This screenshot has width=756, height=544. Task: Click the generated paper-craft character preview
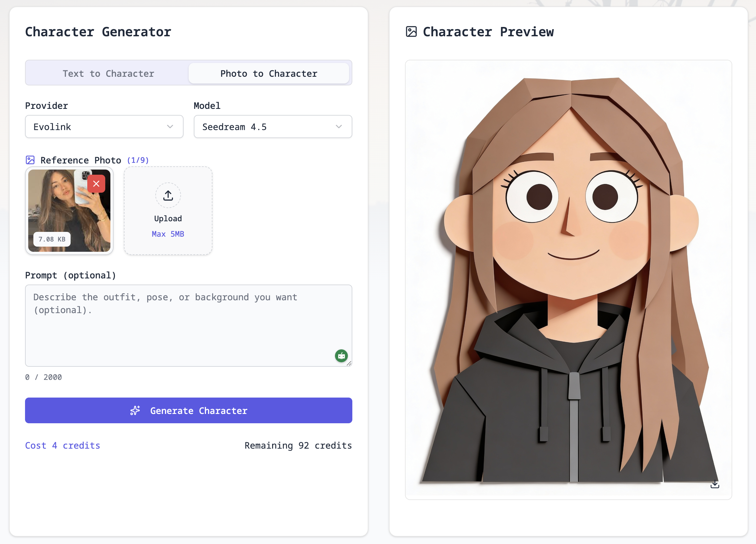coord(568,279)
